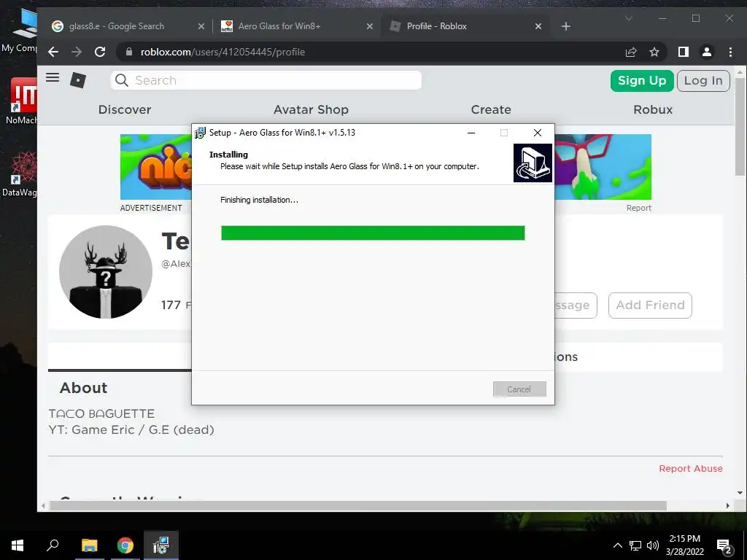Screen dimensions: 747x560
Task: Open the Discover page
Action: (125, 109)
